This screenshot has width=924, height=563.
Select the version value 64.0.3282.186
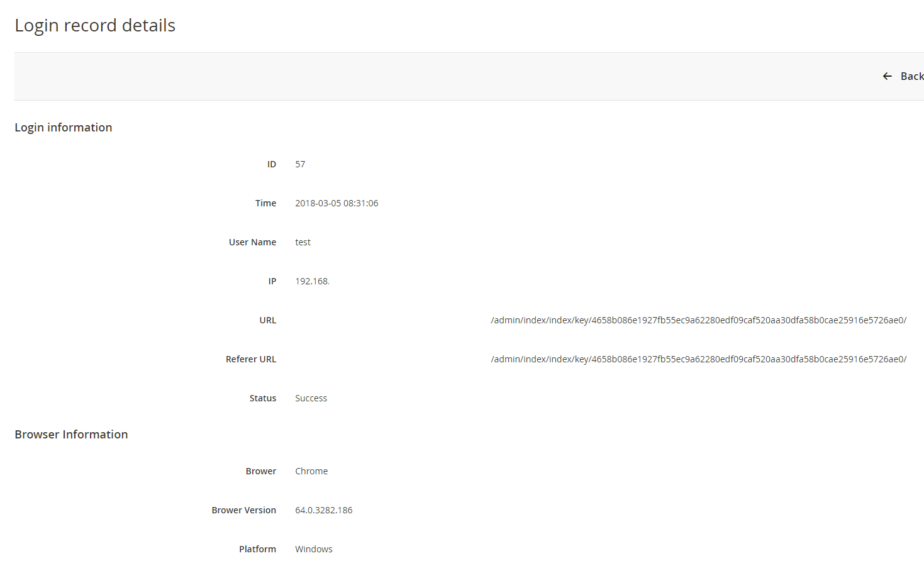(324, 510)
